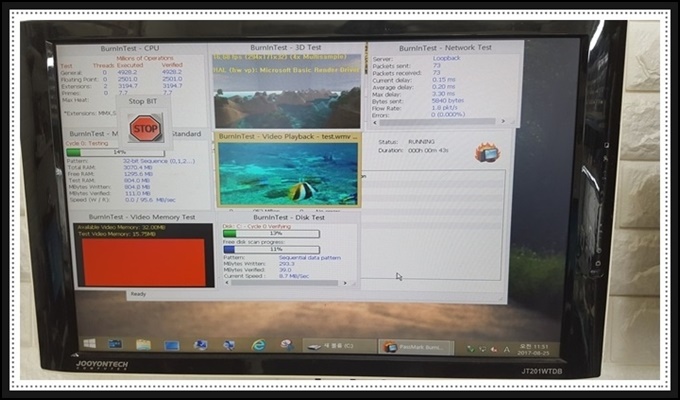Viewport: 680px width, 400px height.
Task: Click the Disk Test horizontal scrollbar track
Action: pyautogui.click(x=286, y=283)
